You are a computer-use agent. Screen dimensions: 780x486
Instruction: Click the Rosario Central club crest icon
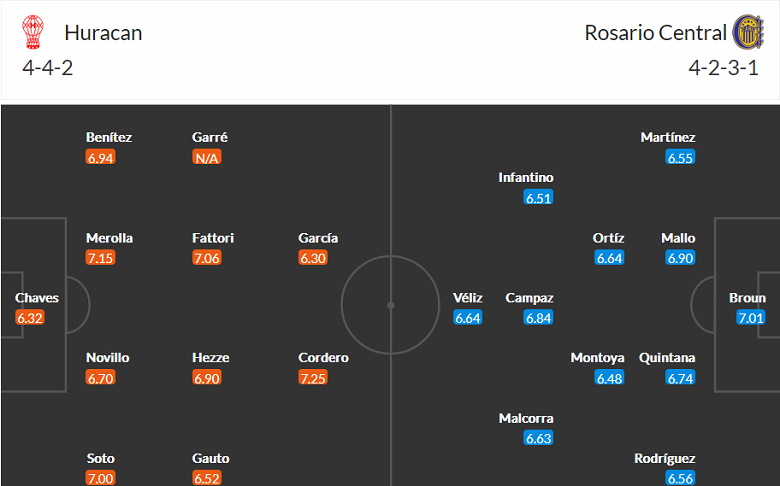[746, 33]
